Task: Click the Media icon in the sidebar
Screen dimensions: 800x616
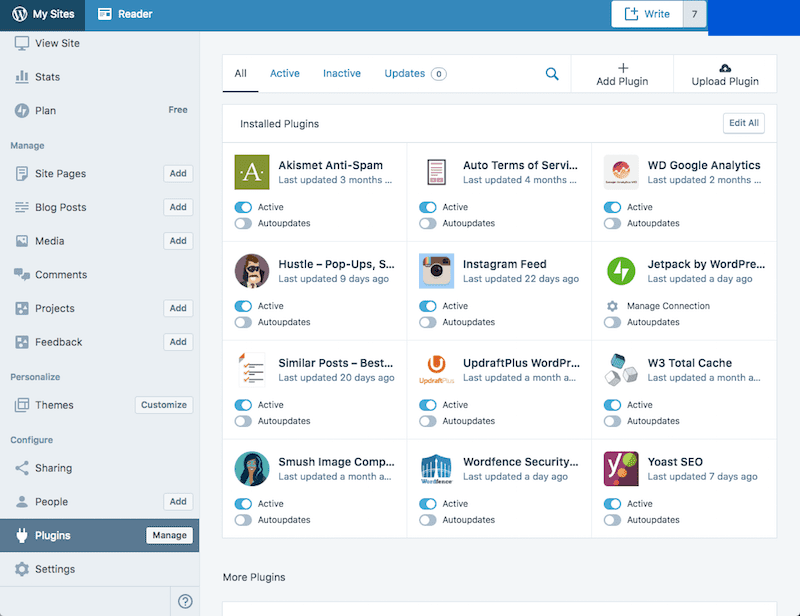Action: (x=22, y=241)
